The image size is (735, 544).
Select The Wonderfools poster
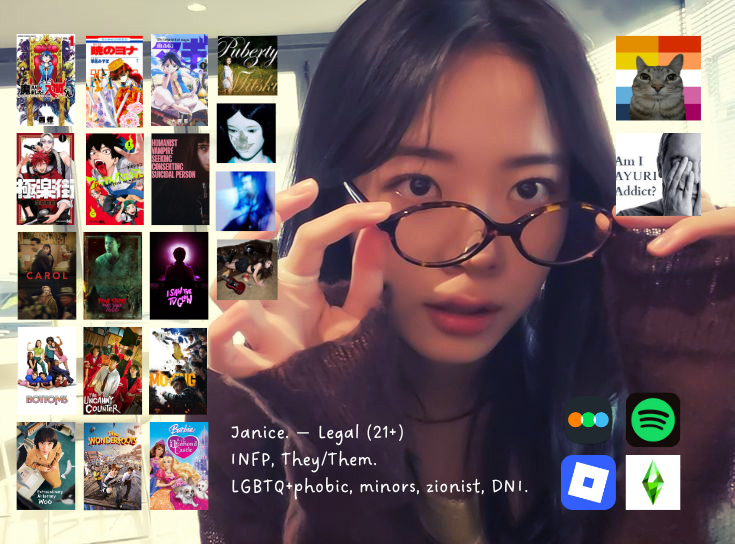(112, 466)
